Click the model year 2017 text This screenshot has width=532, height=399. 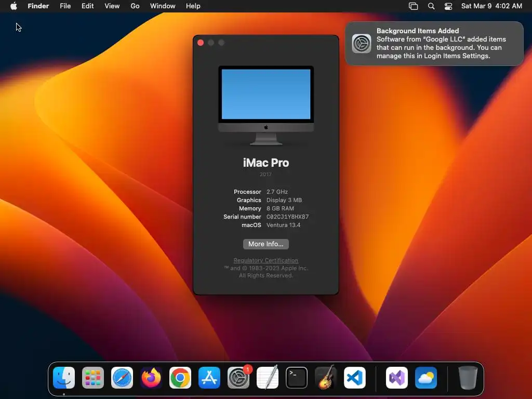[x=265, y=175]
